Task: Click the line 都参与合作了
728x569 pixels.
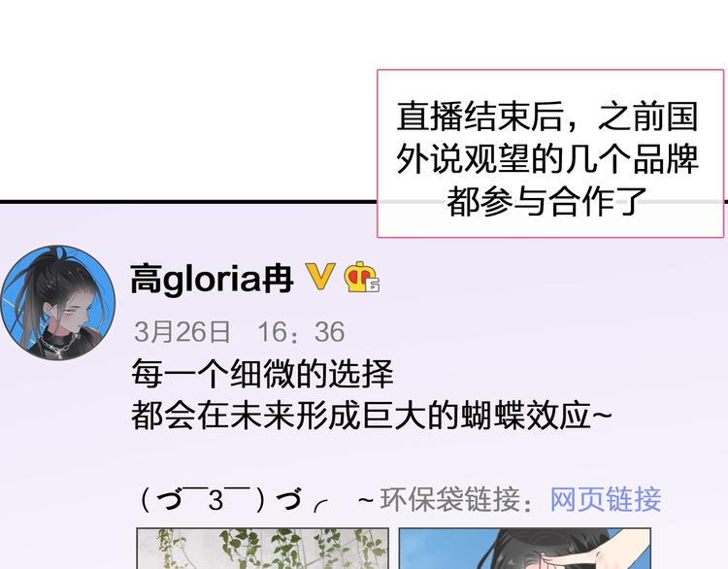Action: coord(546,201)
